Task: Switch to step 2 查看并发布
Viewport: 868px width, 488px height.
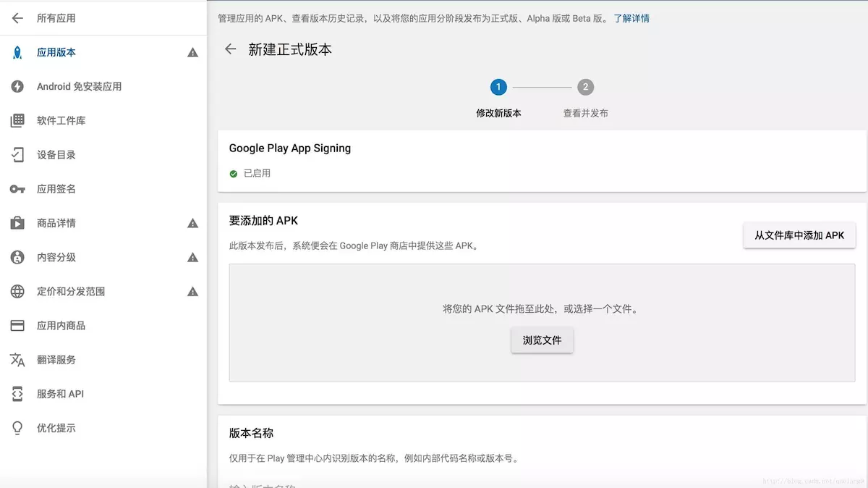Action: pyautogui.click(x=586, y=87)
